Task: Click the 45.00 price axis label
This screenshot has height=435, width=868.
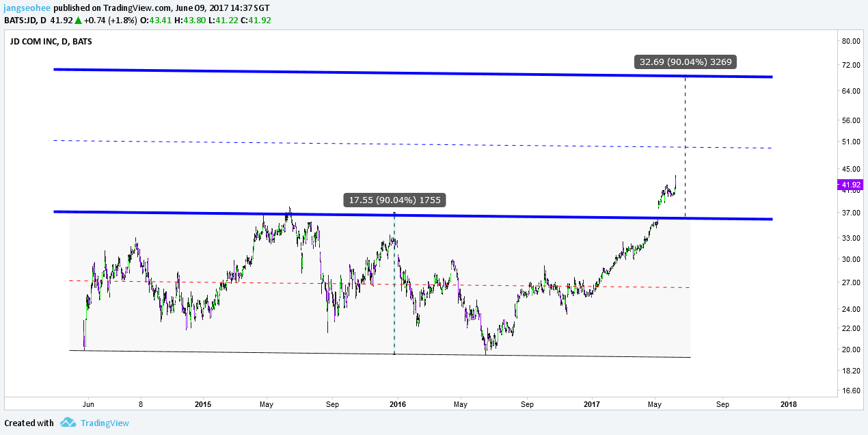Action: click(x=850, y=169)
